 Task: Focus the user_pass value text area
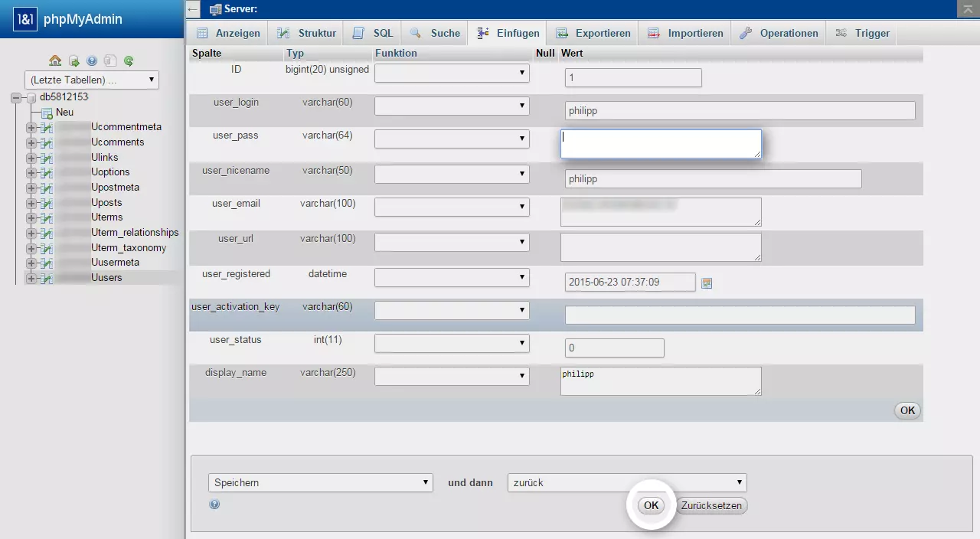[661, 144]
